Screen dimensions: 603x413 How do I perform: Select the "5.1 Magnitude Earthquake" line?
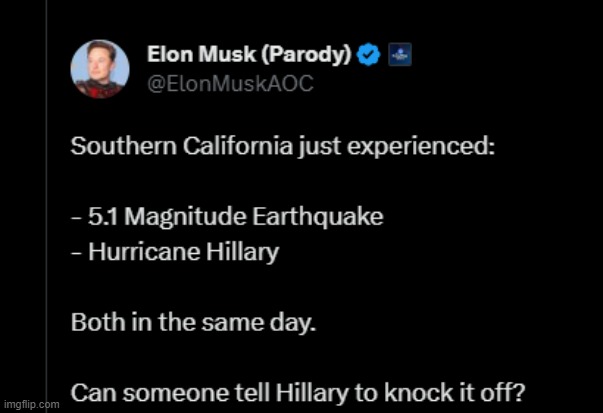point(227,216)
